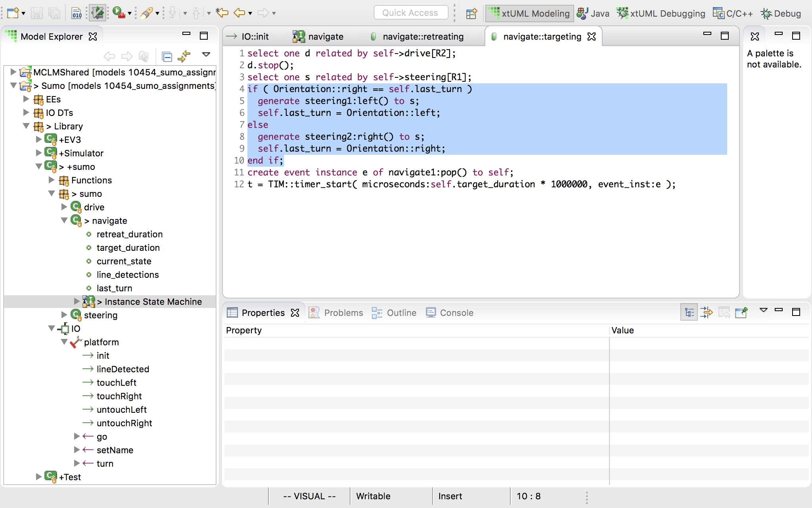The image size is (812, 508).
Task: Click the Back navigation arrow in main toolbar
Action: (x=239, y=13)
